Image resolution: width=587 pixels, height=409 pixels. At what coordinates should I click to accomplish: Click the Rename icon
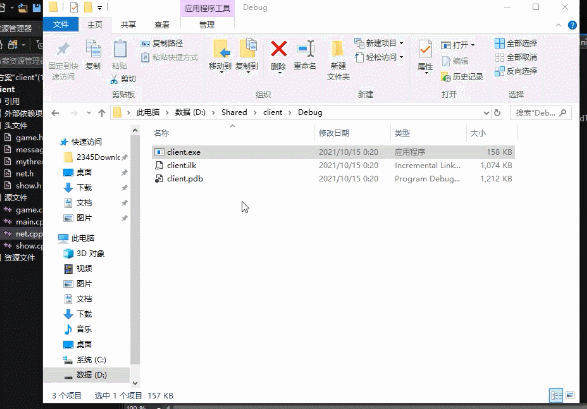305,49
